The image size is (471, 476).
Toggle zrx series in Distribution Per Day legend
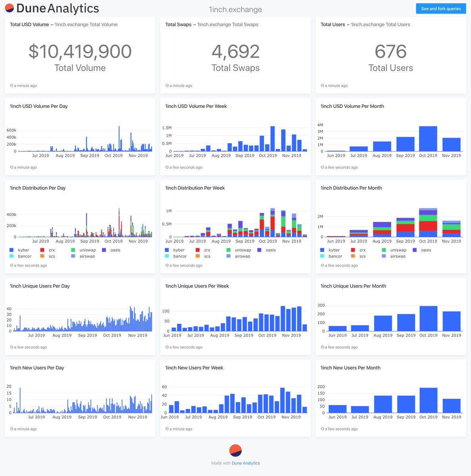(x=48, y=250)
